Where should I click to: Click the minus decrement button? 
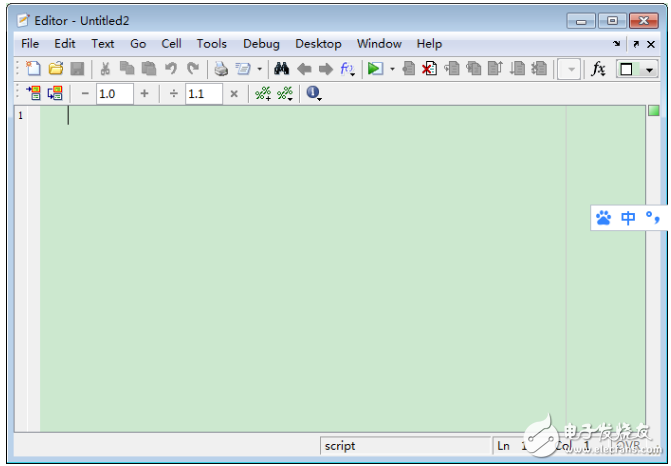[84, 94]
